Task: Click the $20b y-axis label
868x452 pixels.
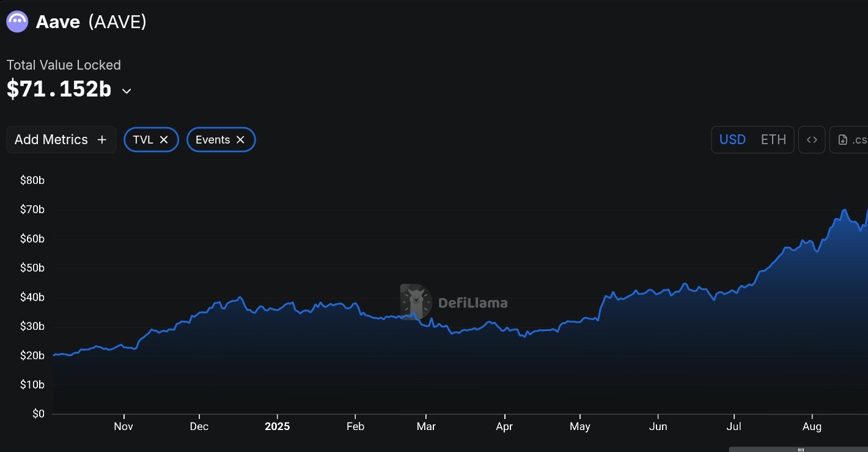Action: [x=32, y=355]
